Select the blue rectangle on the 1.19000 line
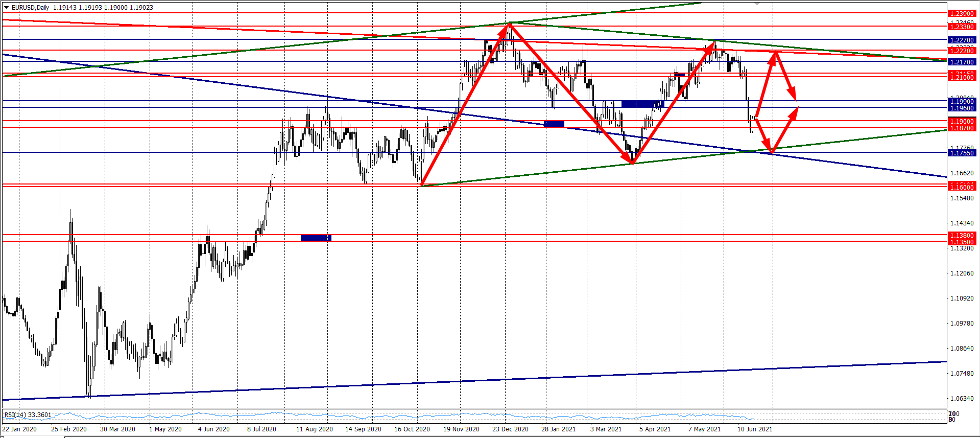980x438 pixels. click(x=554, y=124)
